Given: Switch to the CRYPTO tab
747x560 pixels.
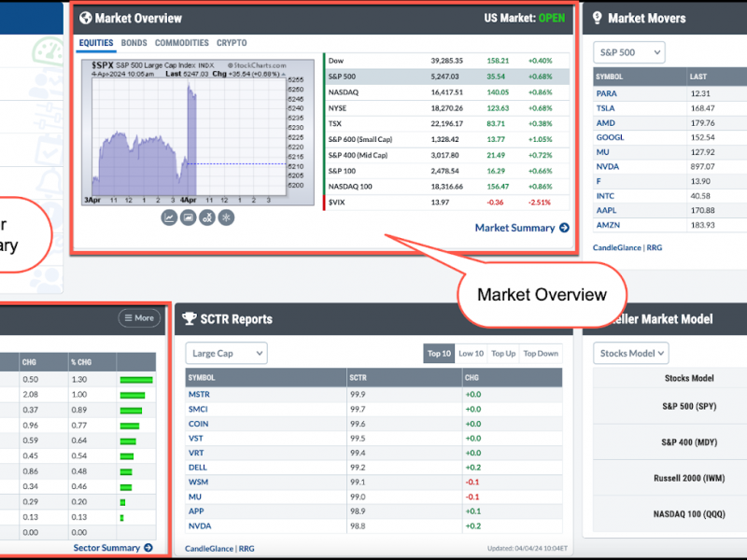Looking at the screenshot, I should pos(232,43).
